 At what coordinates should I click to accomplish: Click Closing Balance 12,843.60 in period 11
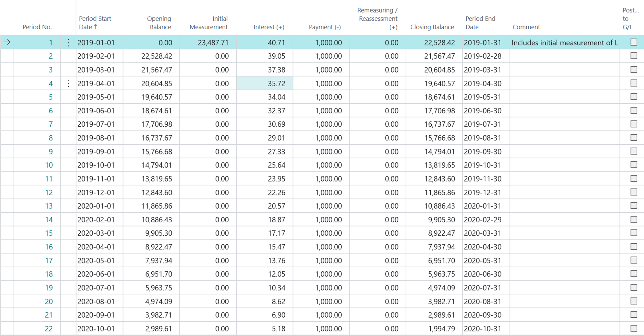click(x=439, y=179)
